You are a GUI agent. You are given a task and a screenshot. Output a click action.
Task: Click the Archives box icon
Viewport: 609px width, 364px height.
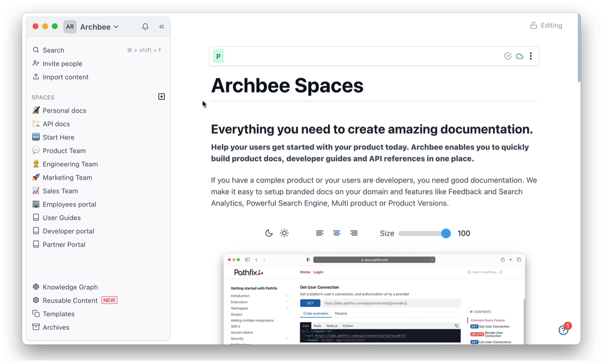coord(36,327)
